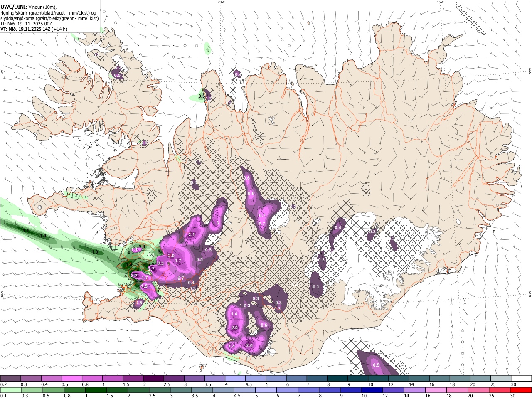The image size is (532, 399).
Task: Click the IT: Mið. 19. 11. 2025 00Z line
Action: coord(26,24)
